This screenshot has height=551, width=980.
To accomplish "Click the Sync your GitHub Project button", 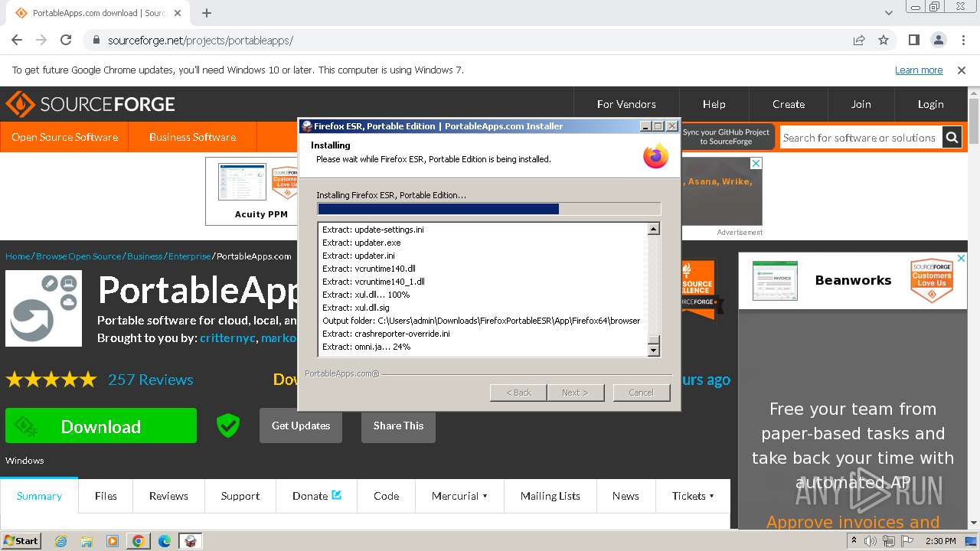I will coord(726,137).
